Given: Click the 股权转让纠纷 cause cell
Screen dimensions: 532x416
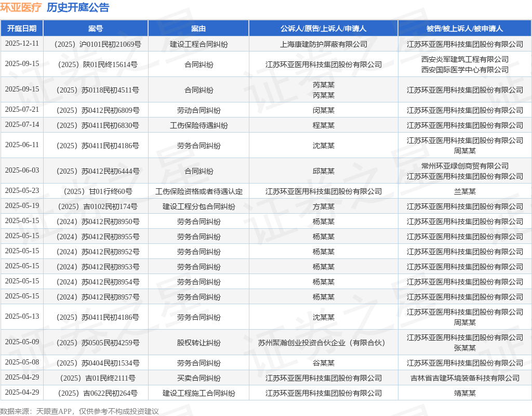Looking at the screenshot, I should tap(199, 343).
